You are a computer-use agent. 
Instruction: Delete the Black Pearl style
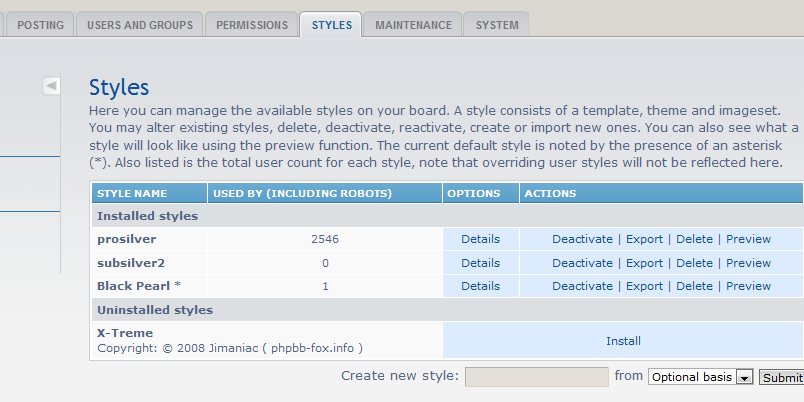coord(694,286)
